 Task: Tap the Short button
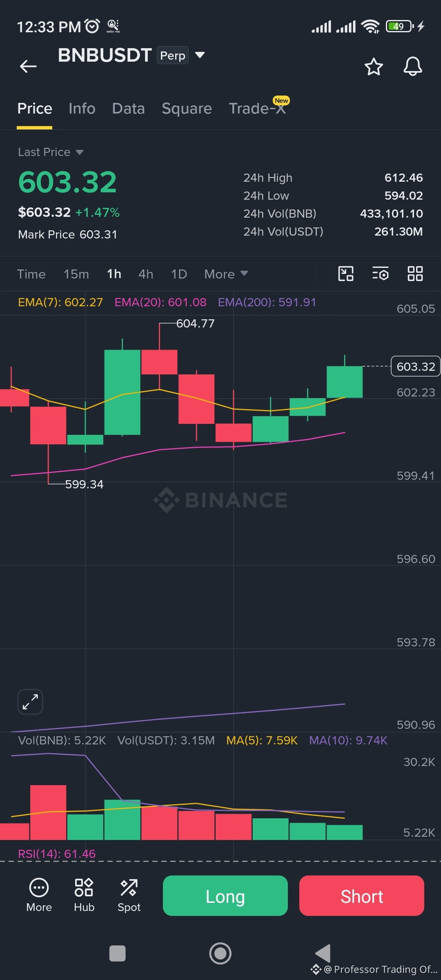(362, 896)
